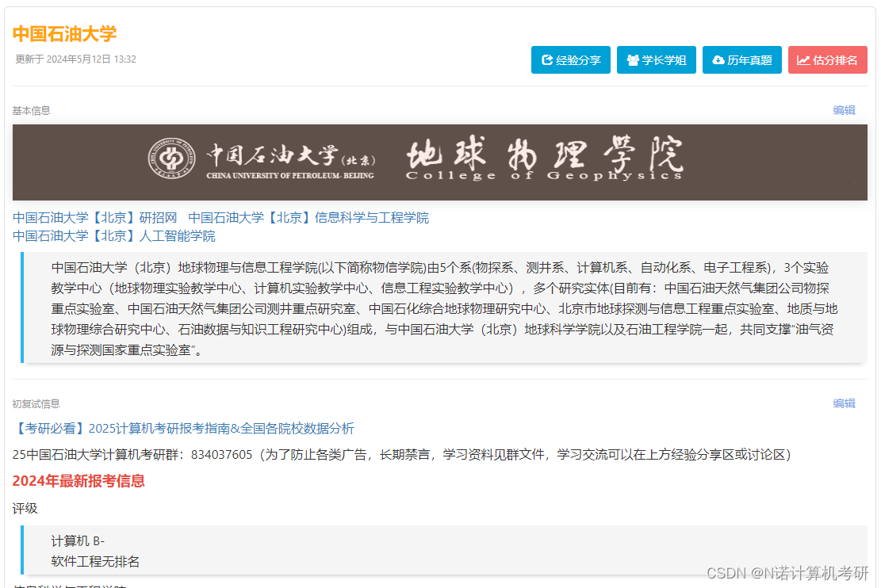Click the people icon in 学长学姐
881x588 pixels.
click(633, 60)
